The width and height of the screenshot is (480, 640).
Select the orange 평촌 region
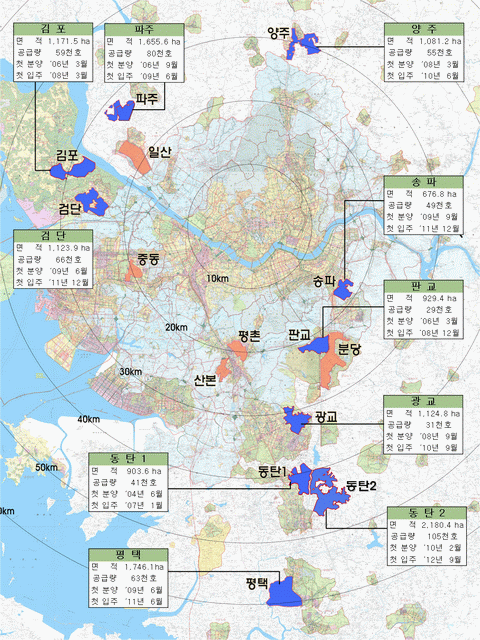237,351
